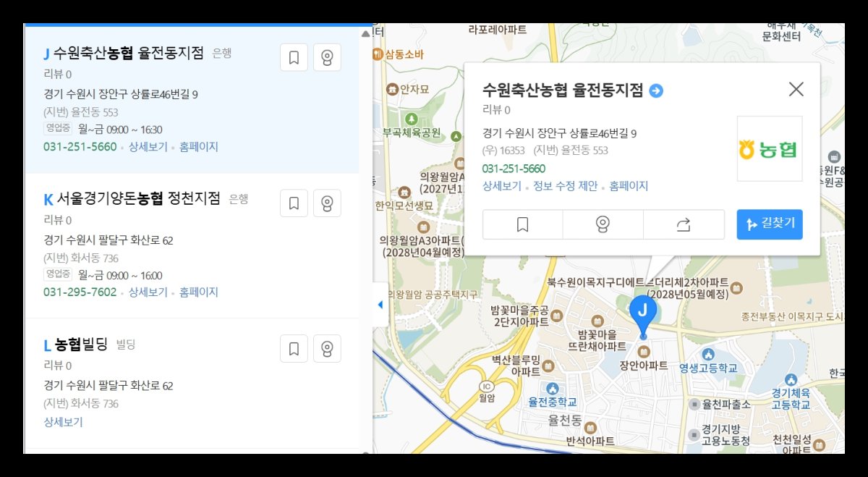Open blue arrow next to popup title
868x477 pixels.
click(656, 90)
